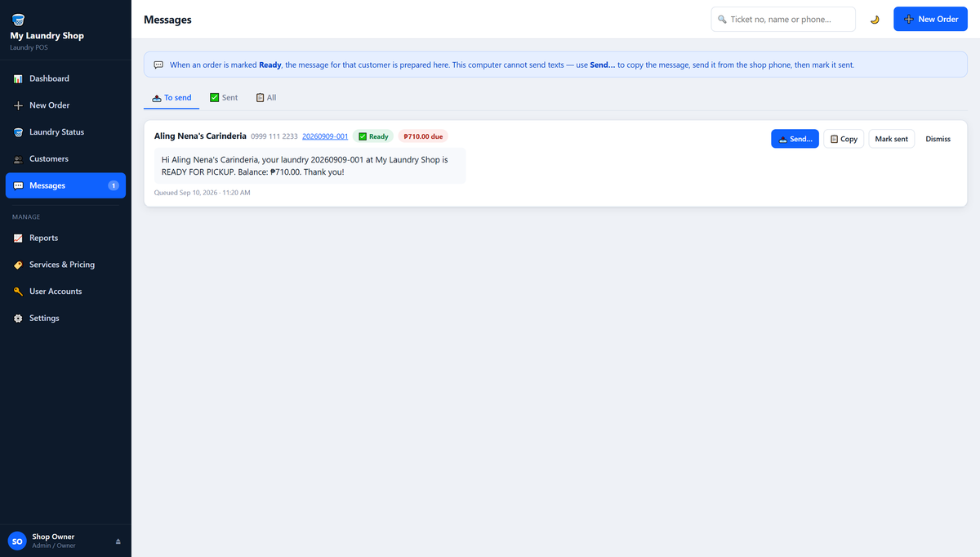Expand the Shop Owner account menu arrow
Image resolution: width=980 pixels, height=557 pixels.
(x=118, y=541)
